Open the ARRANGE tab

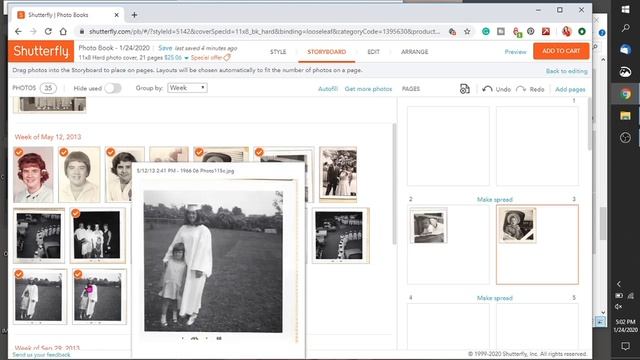pos(414,52)
